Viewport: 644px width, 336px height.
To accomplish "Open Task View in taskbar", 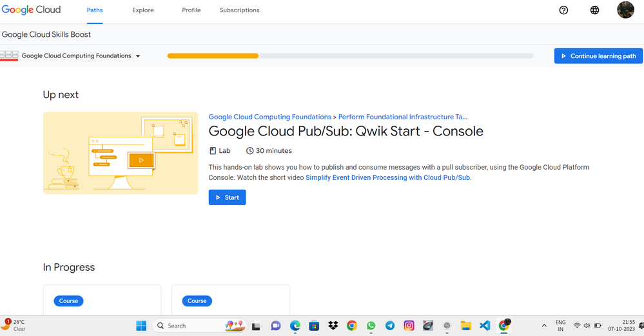I will 257,326.
